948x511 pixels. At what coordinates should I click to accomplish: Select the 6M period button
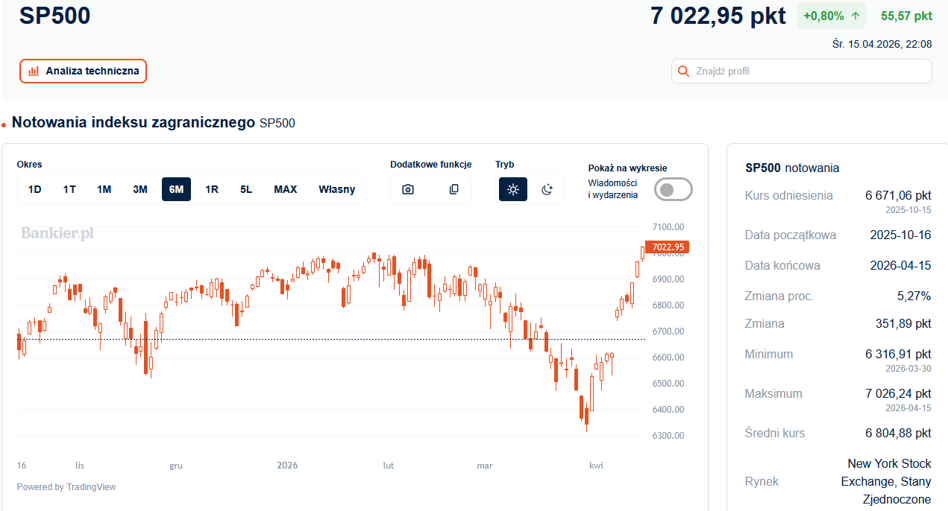click(x=177, y=189)
